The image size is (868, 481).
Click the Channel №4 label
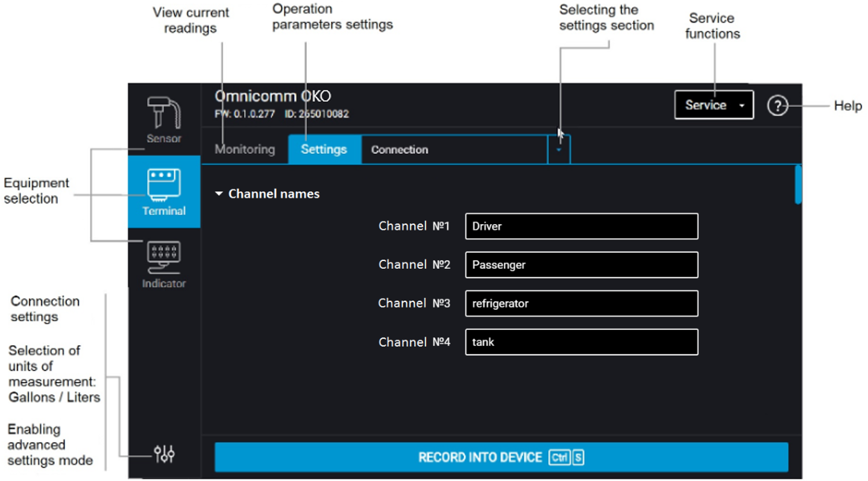point(415,342)
